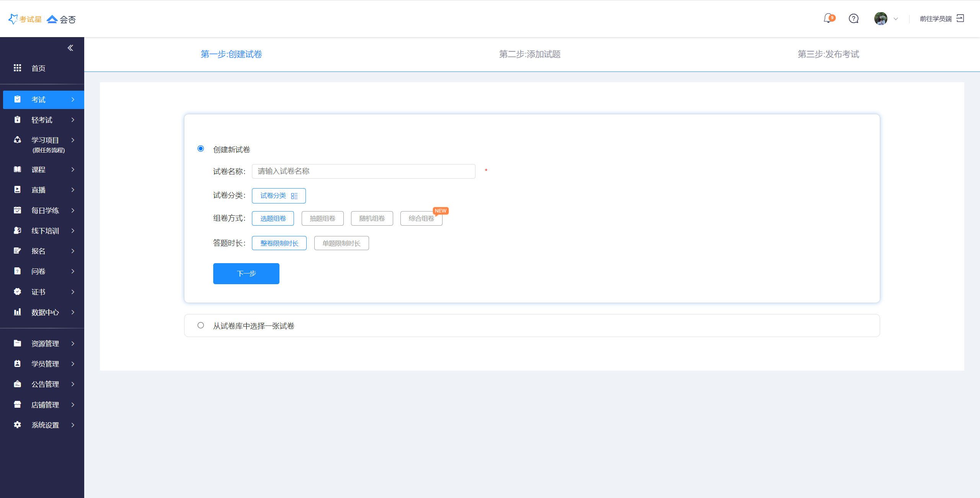Choose 抽题组卷 paper mode
980x498 pixels.
(x=322, y=218)
